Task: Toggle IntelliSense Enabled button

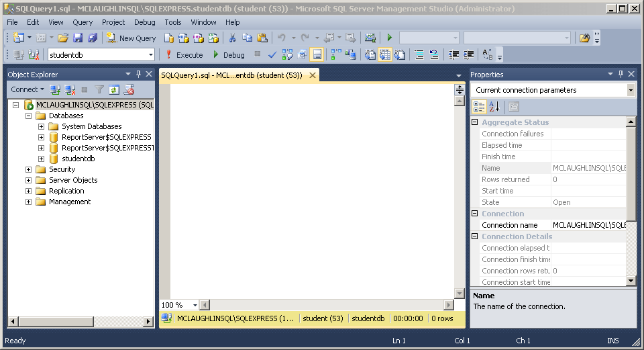Action: pyautogui.click(x=317, y=54)
